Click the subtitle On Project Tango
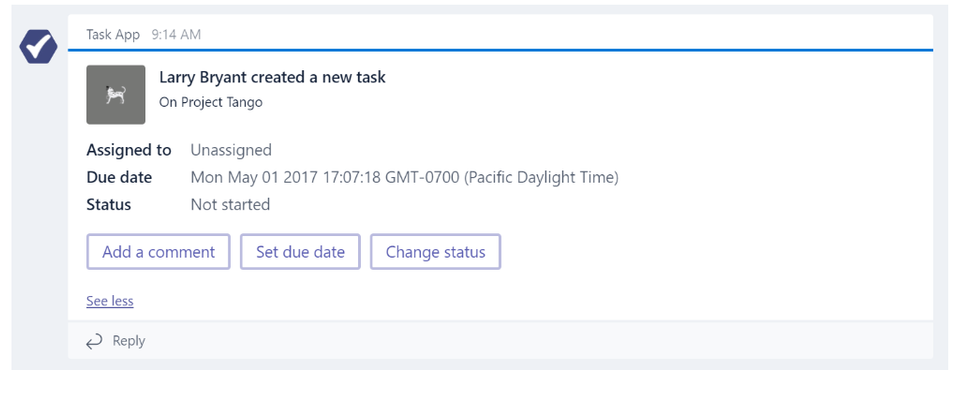 coord(211,103)
